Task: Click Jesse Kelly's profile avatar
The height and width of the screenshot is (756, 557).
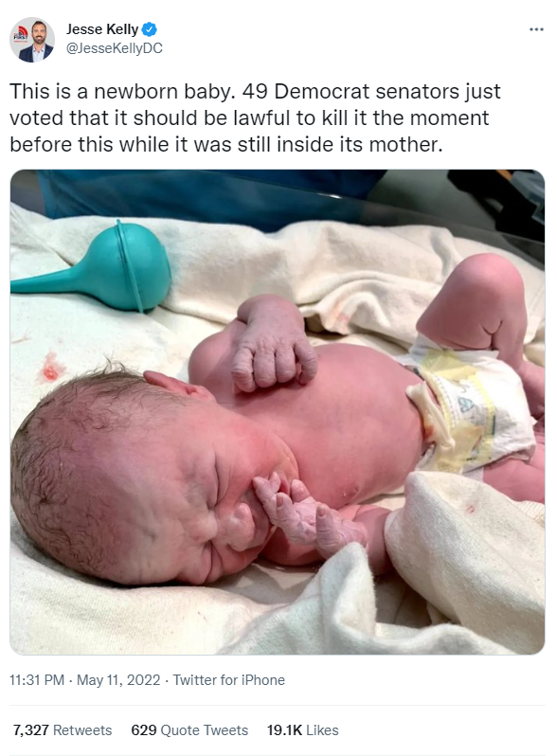Action: (x=32, y=40)
